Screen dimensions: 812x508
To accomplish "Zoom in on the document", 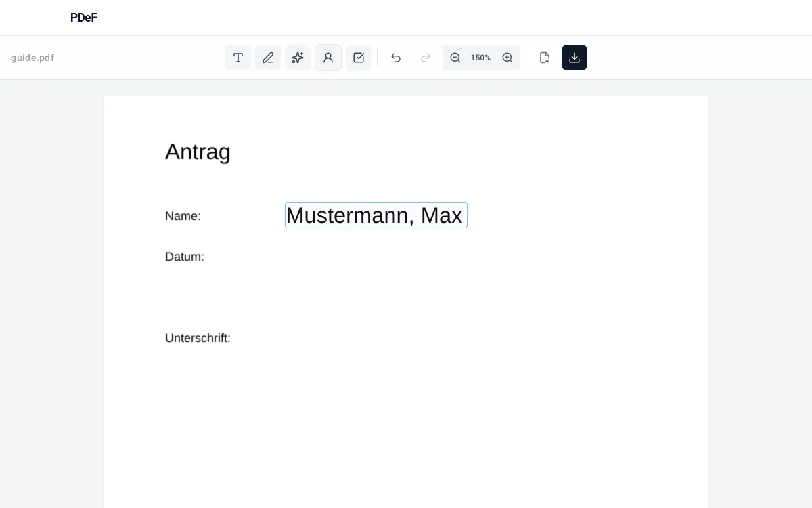I will point(507,58).
